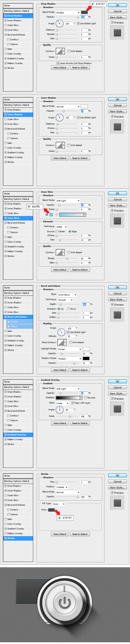This screenshot has height=644, width=130.
Task: Click the Stroke Color swatch
Action: (x=51, y=510)
